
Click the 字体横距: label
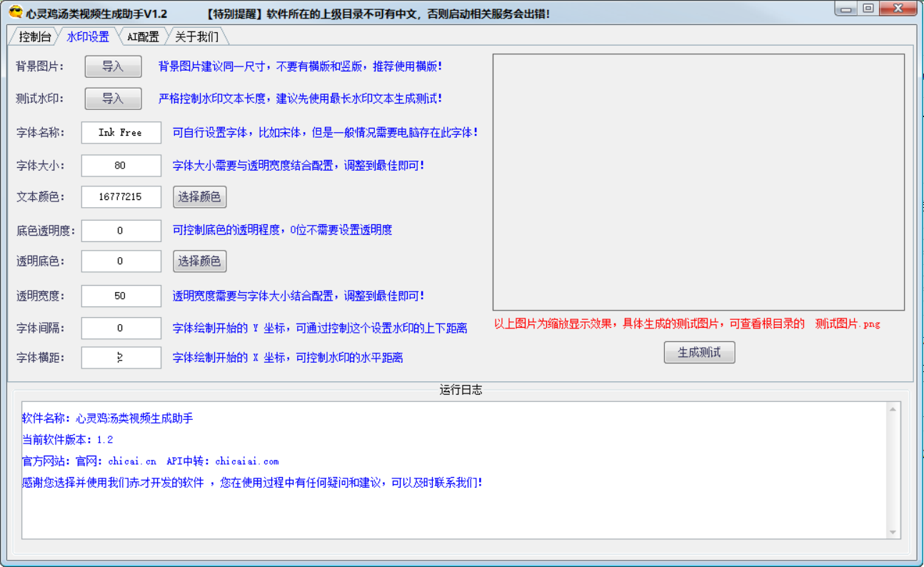coord(41,358)
